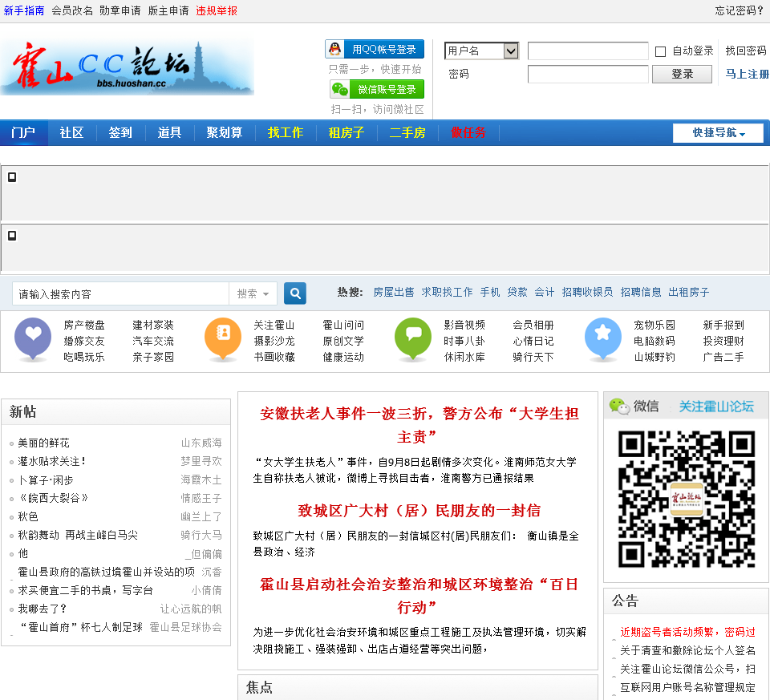
Task: Open the 签到 navigation tab
Action: (120, 132)
